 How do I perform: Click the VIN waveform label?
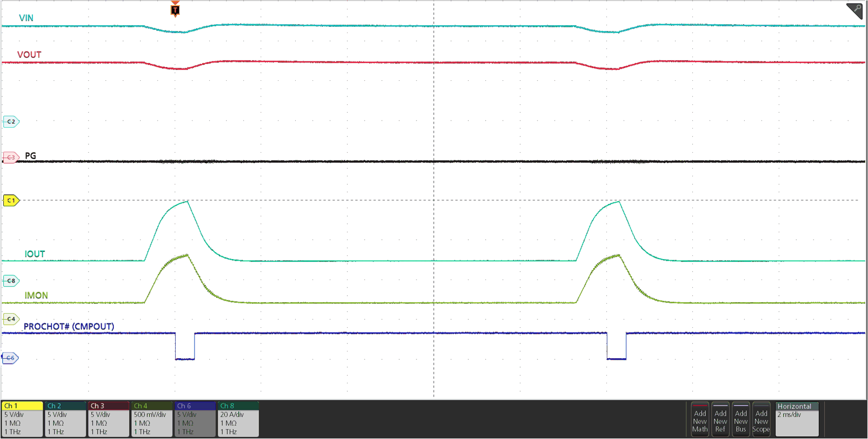26,18
